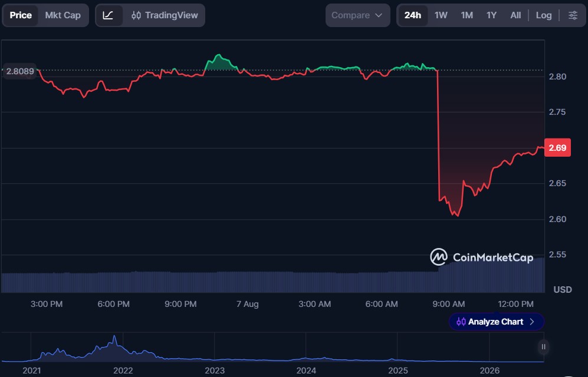Screen dimensions: 588x377
Task: Click the 3:00 AM time axis label
Action: [x=314, y=304]
